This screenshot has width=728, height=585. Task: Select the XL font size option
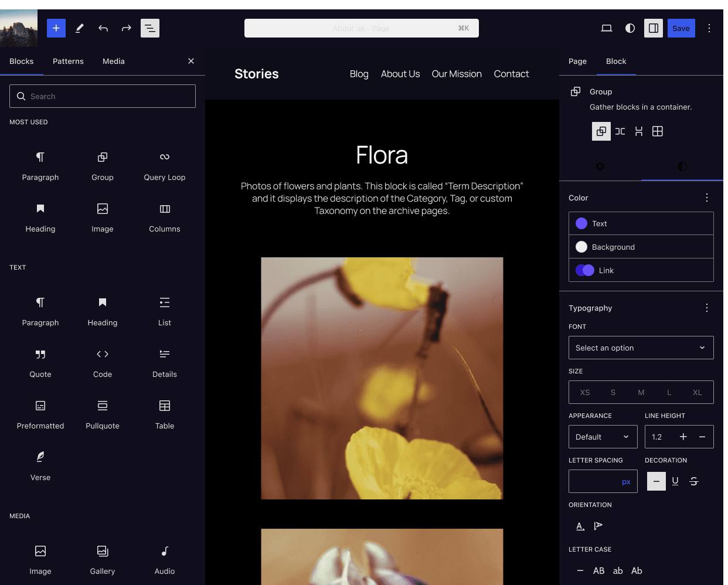point(697,392)
